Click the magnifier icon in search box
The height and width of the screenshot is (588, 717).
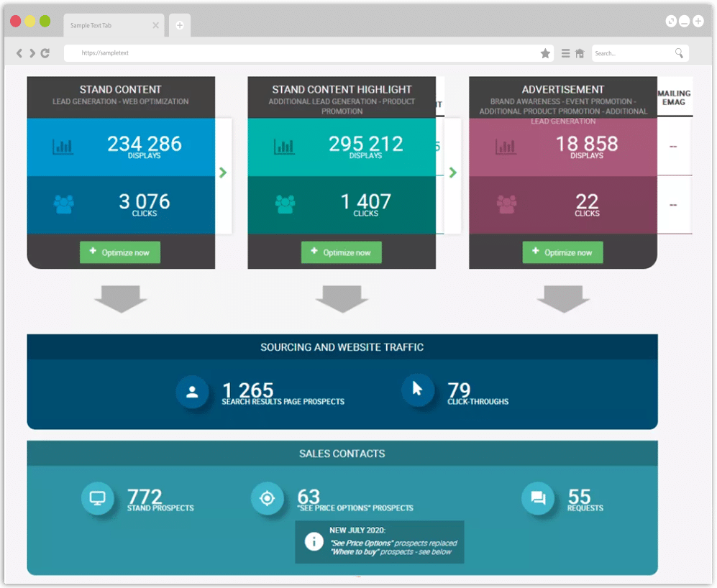pos(679,53)
